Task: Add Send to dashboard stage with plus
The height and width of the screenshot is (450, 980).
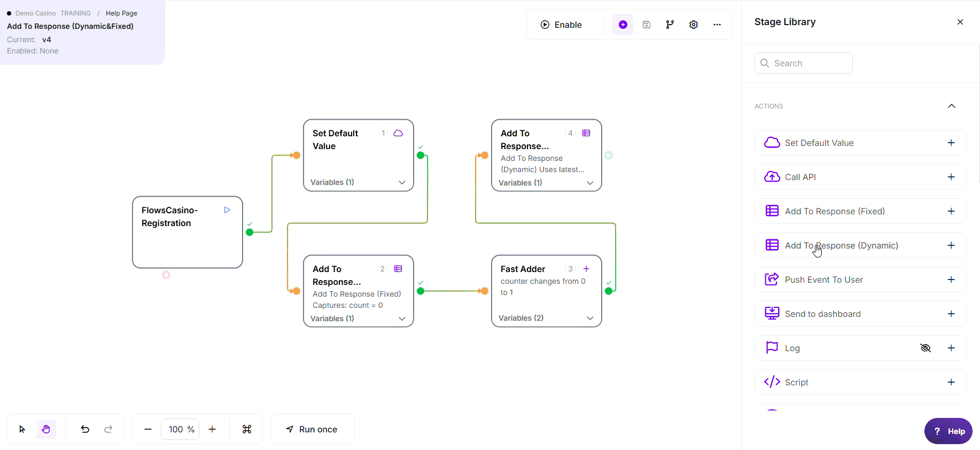Action: [x=951, y=314]
